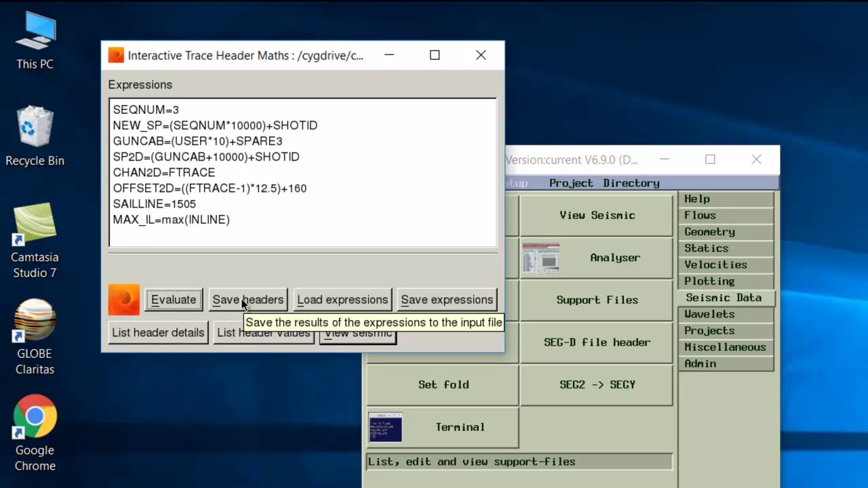Select the Miscellaneous category tab
Image resolution: width=868 pixels, height=488 pixels.
tap(726, 347)
